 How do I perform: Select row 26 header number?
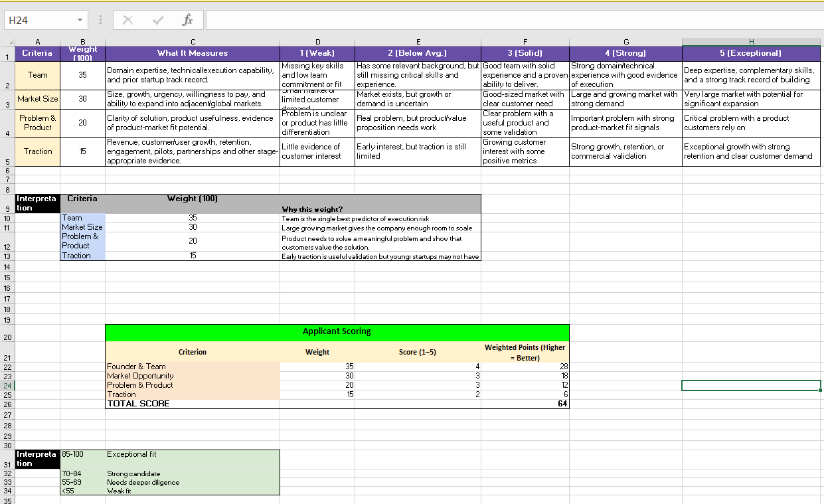[7, 404]
